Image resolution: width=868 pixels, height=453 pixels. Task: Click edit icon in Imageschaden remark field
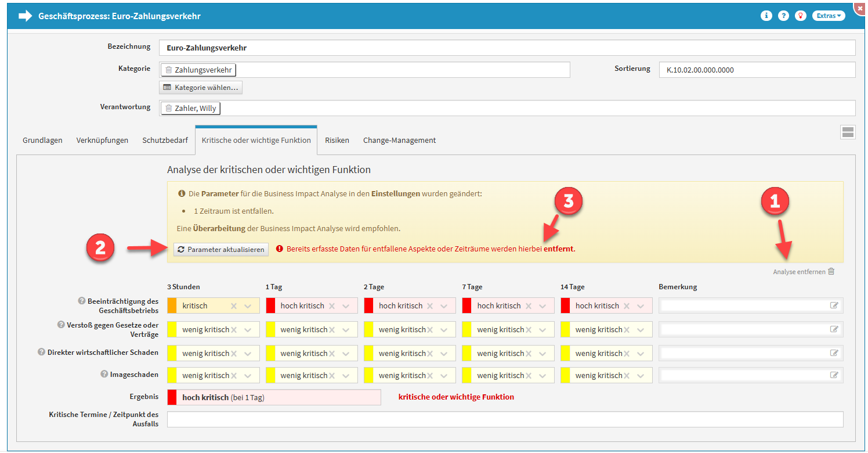coord(834,376)
